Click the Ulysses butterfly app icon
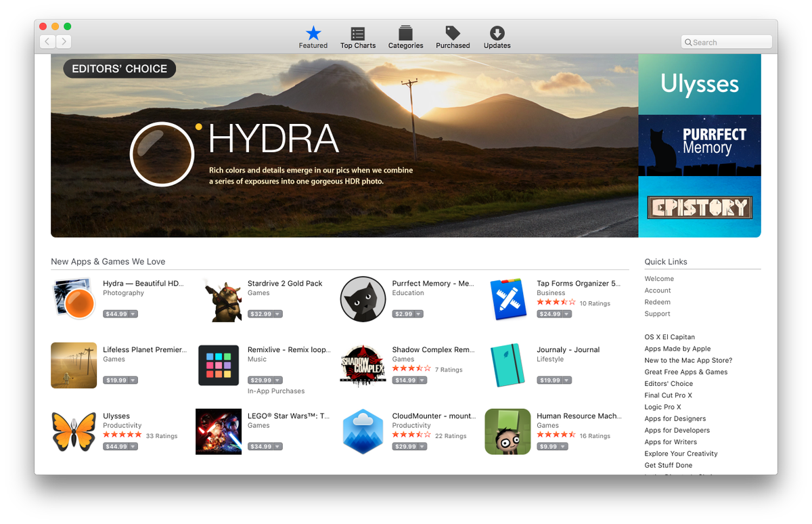Image resolution: width=812 pixels, height=524 pixels. (74, 431)
